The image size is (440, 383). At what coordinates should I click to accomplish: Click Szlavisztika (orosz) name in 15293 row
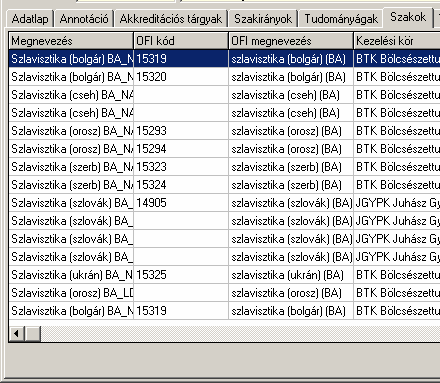[71, 131]
